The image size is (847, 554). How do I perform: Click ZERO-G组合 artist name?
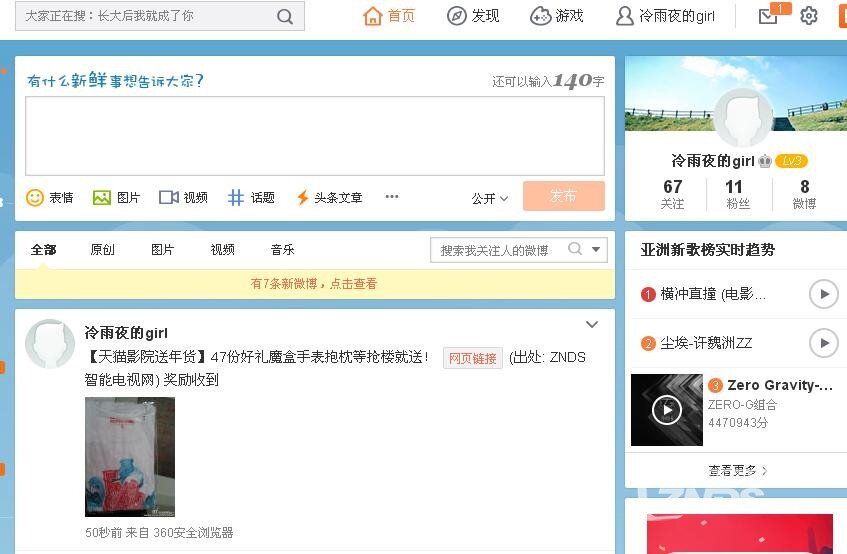tap(743, 404)
